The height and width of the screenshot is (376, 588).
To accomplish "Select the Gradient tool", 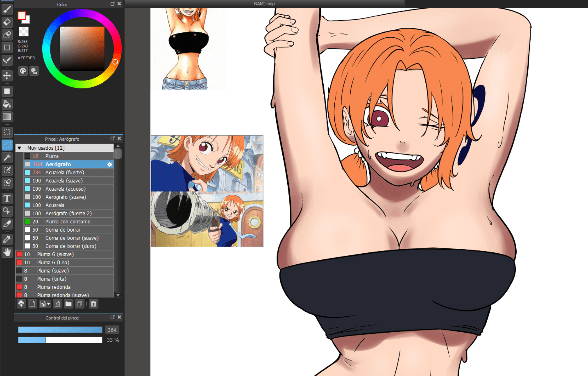I will point(7,117).
